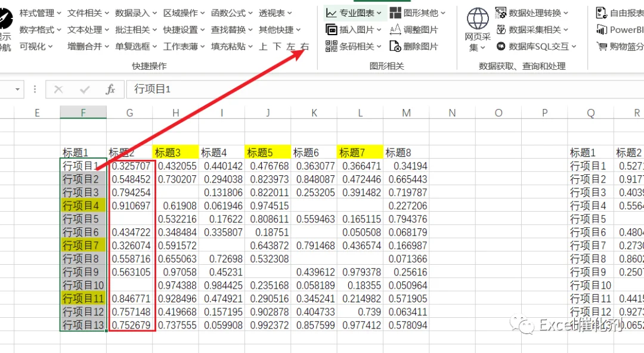This screenshot has height=353, width=644.
Task: Select the yellow 标题3 header cell
Action: pos(175,153)
